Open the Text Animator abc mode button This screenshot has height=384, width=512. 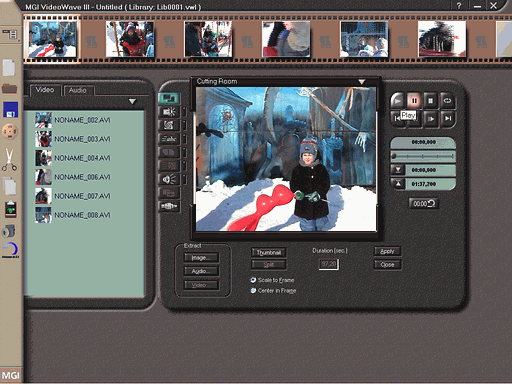[x=169, y=139]
